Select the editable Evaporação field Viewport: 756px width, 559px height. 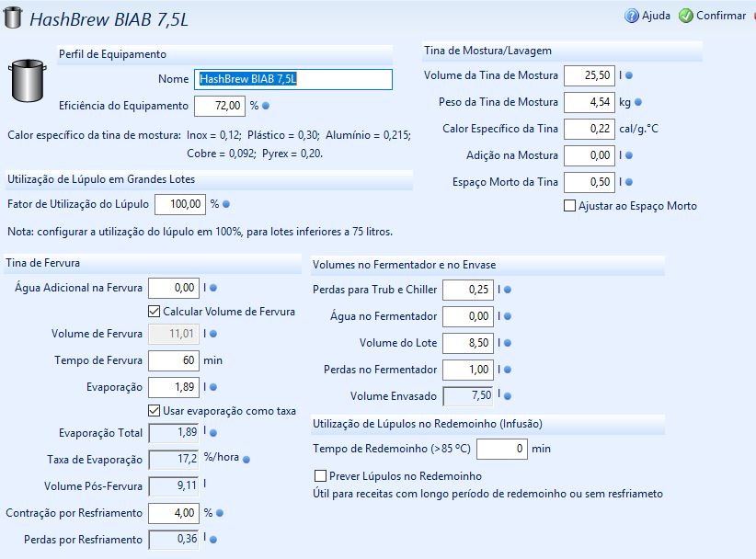click(174, 387)
